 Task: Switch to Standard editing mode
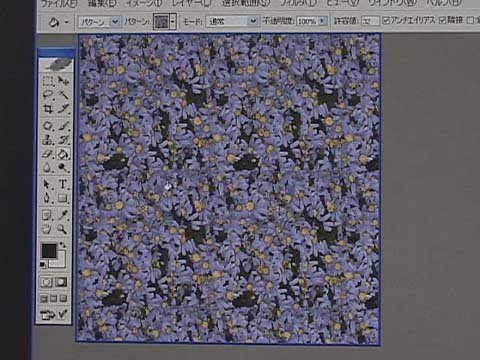[x=47, y=282]
